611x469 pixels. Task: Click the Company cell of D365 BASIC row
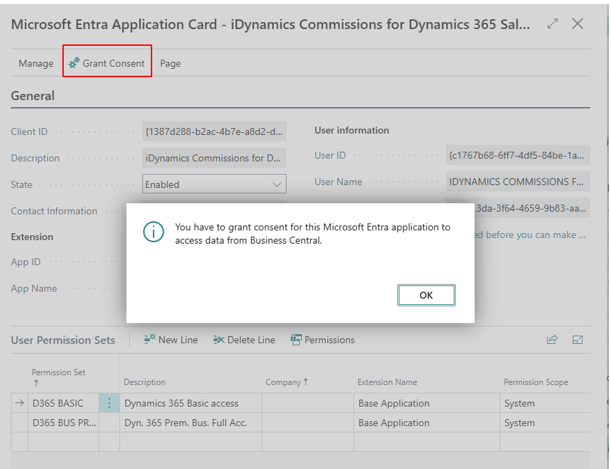(x=308, y=403)
